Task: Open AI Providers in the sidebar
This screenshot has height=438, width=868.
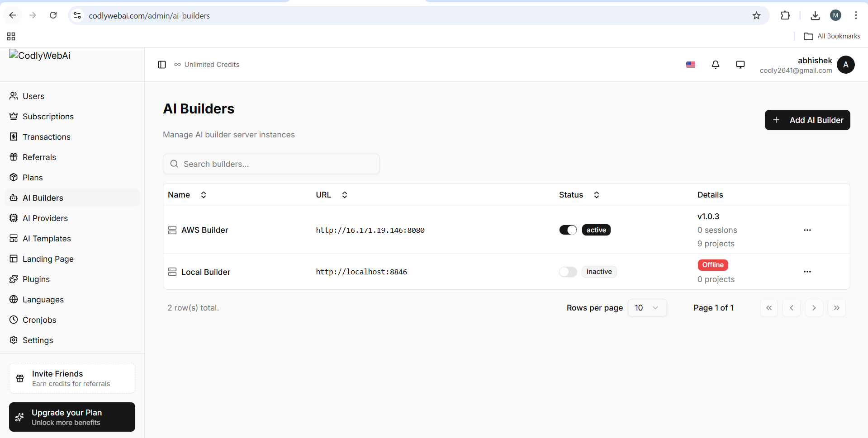Action: click(45, 218)
